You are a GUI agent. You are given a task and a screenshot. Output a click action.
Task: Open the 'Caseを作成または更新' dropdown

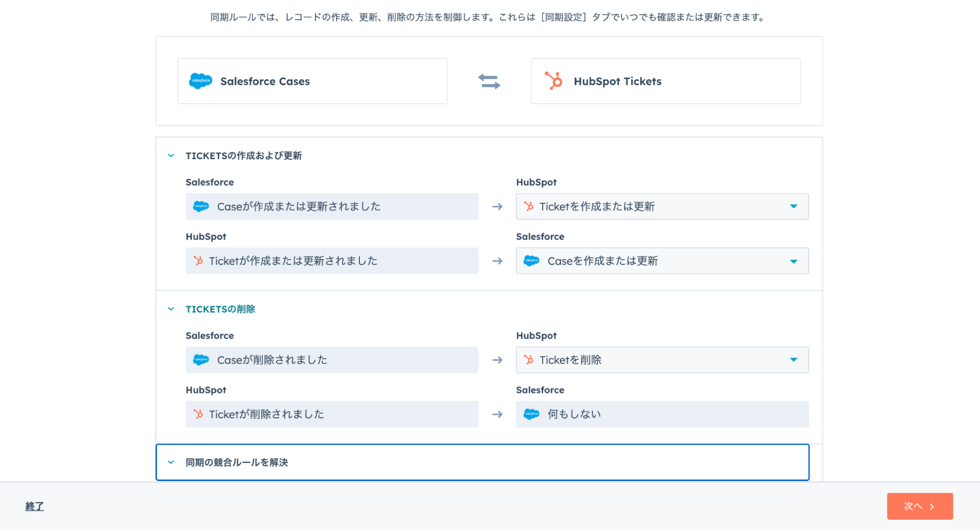(x=662, y=261)
